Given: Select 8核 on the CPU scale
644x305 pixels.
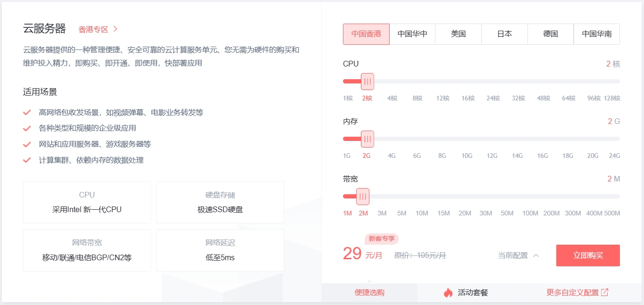Looking at the screenshot, I should pos(417,98).
